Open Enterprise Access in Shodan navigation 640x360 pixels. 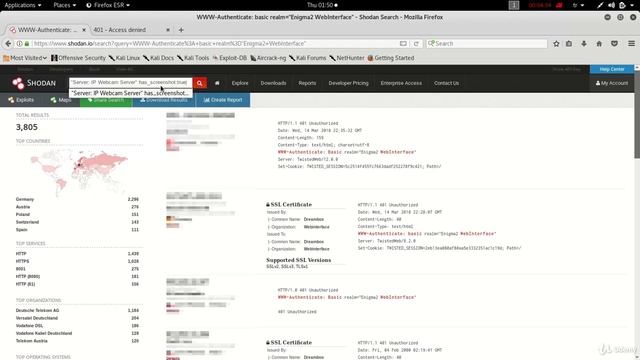click(401, 83)
